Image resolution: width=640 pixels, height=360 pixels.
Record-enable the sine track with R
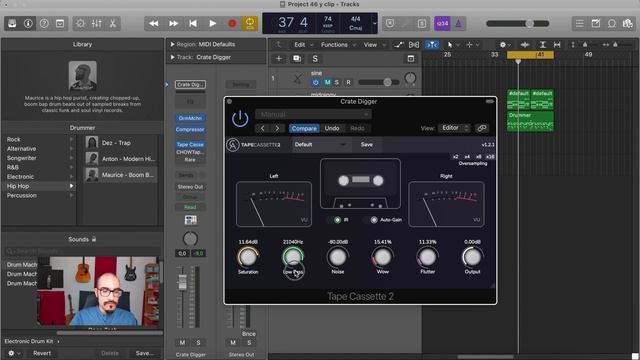tap(348, 82)
